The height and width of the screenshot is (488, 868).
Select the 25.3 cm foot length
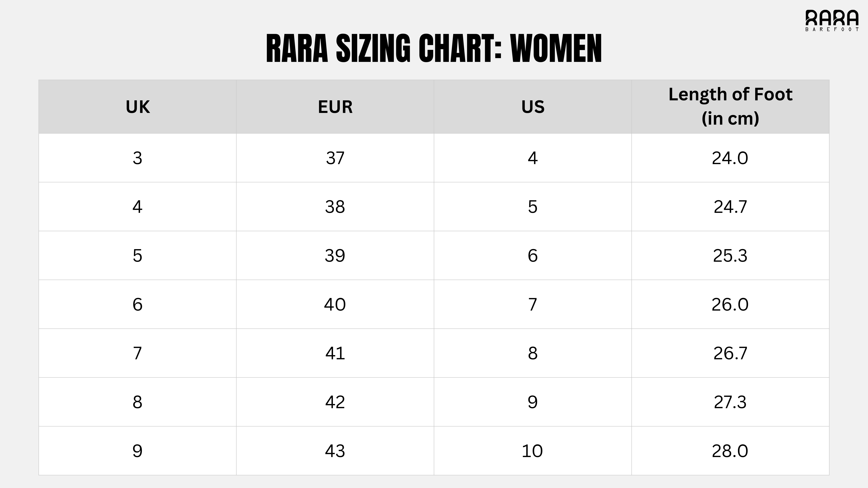[x=730, y=255]
